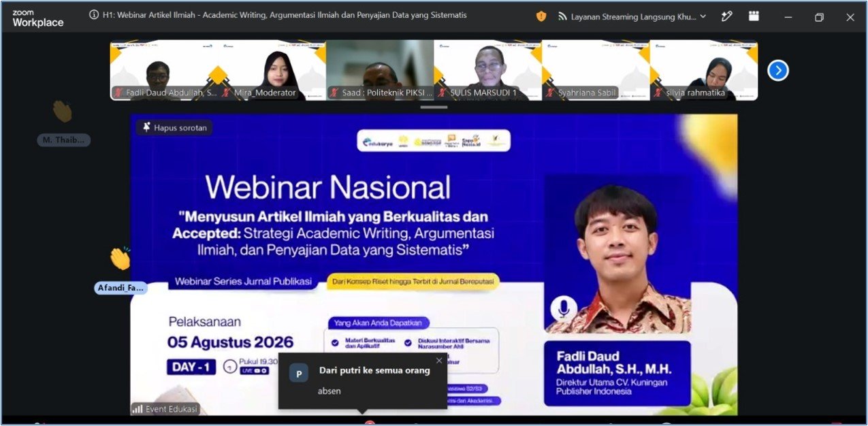Click the absen message text

coord(329,391)
